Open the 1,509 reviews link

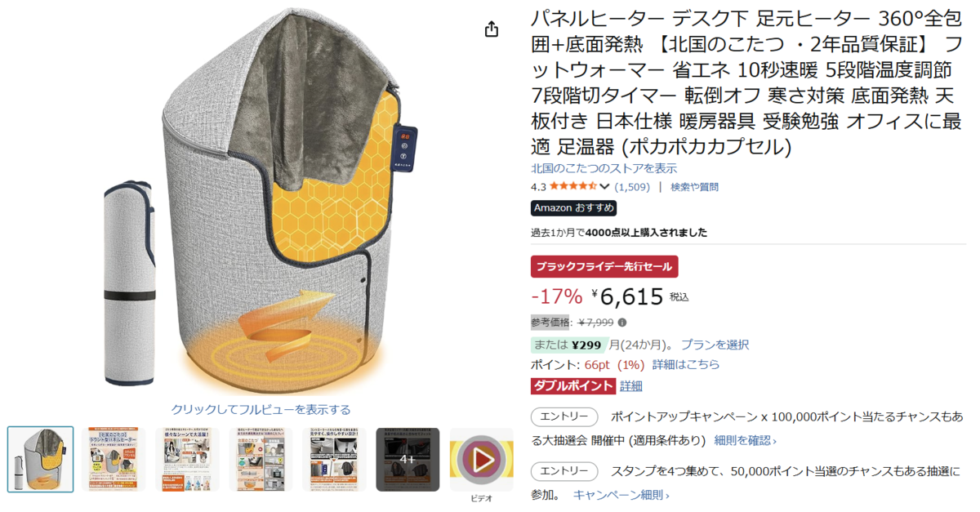click(632, 187)
